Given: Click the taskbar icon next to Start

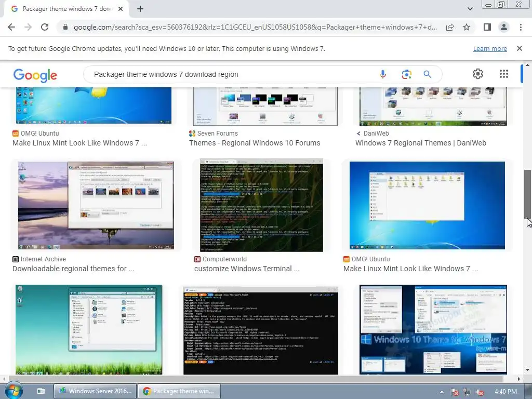Looking at the screenshot, I should pos(41,391).
